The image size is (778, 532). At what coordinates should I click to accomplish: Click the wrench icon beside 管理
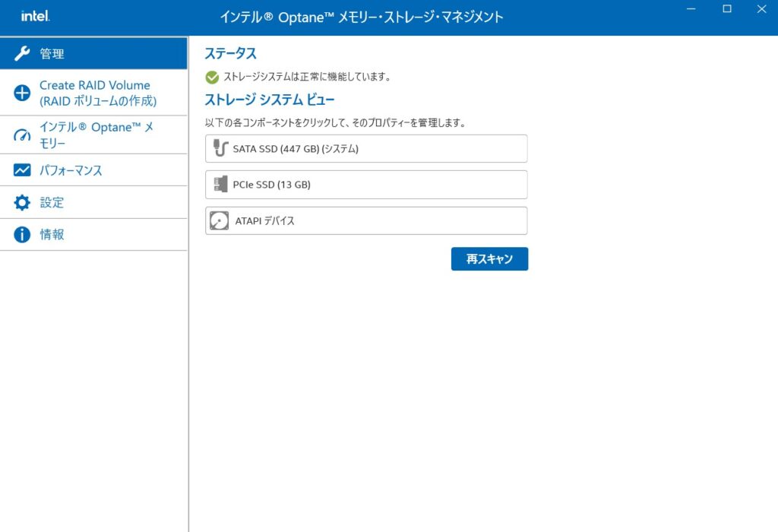[x=22, y=54]
